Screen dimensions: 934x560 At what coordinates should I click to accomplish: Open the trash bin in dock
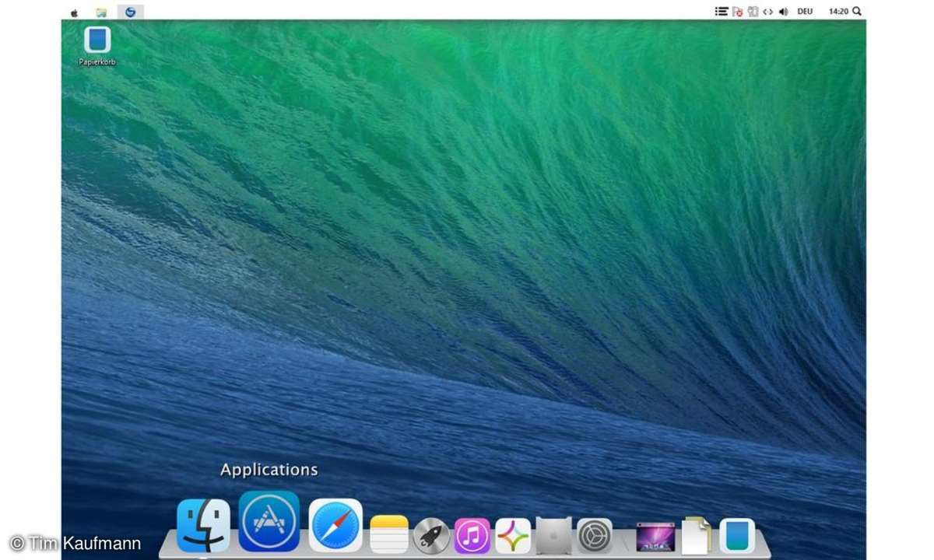click(737, 535)
